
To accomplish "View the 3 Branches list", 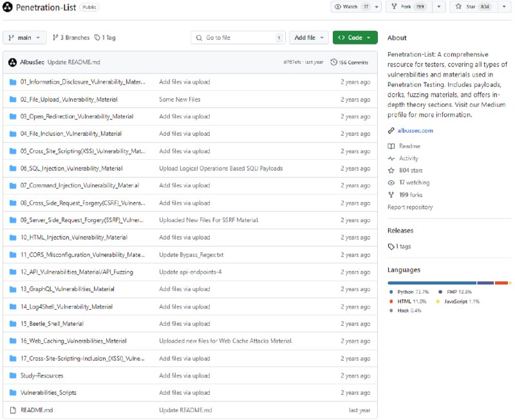I will coord(71,38).
